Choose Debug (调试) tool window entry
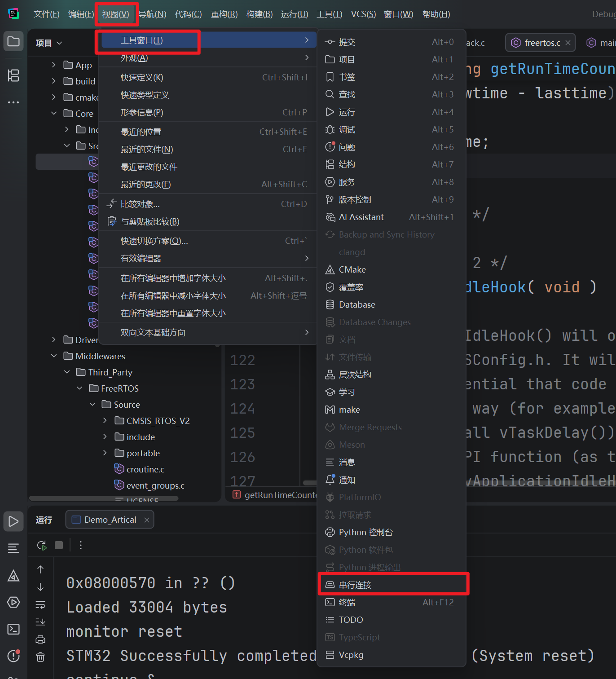Screen dimensions: 616x679 [x=391, y=129]
